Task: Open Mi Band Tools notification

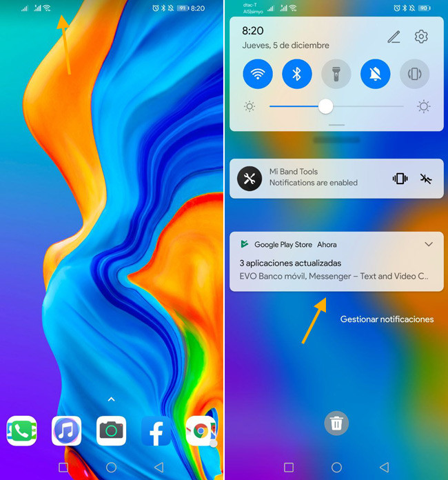Action: (336, 179)
